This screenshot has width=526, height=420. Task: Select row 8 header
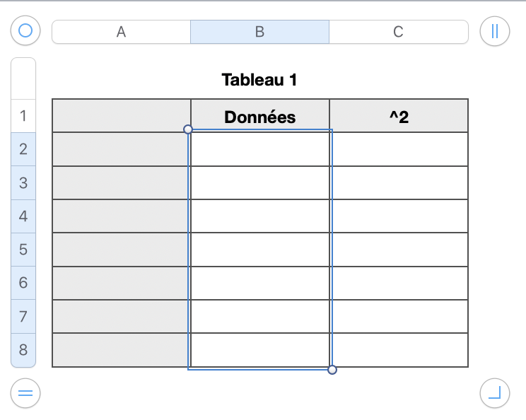pos(23,350)
